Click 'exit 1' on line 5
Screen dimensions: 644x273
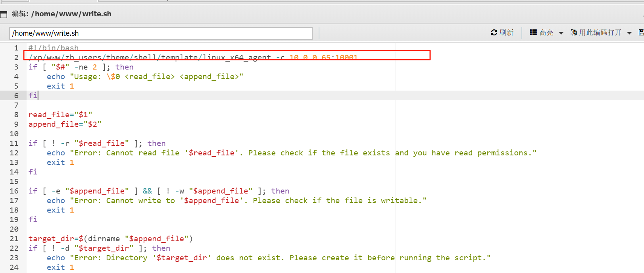coord(60,86)
